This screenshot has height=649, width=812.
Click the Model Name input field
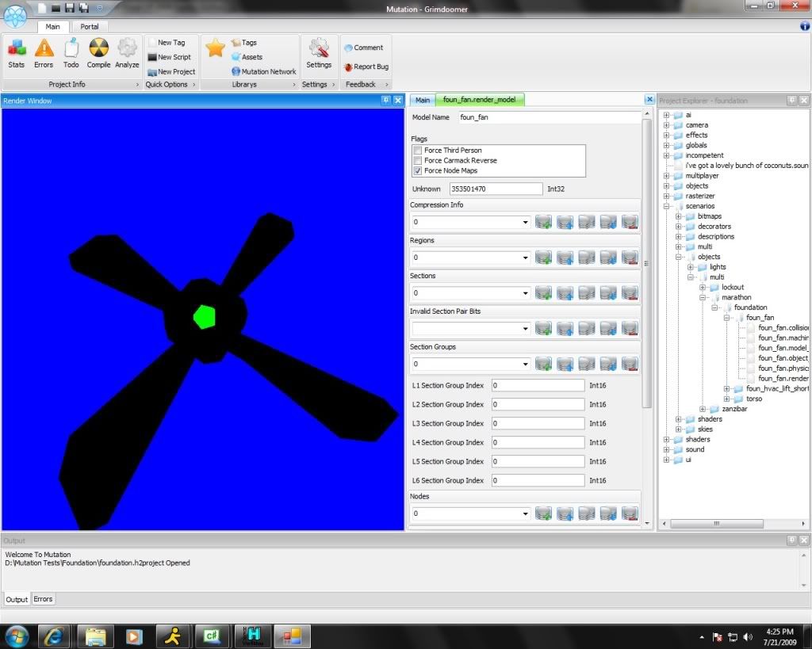tap(550, 117)
